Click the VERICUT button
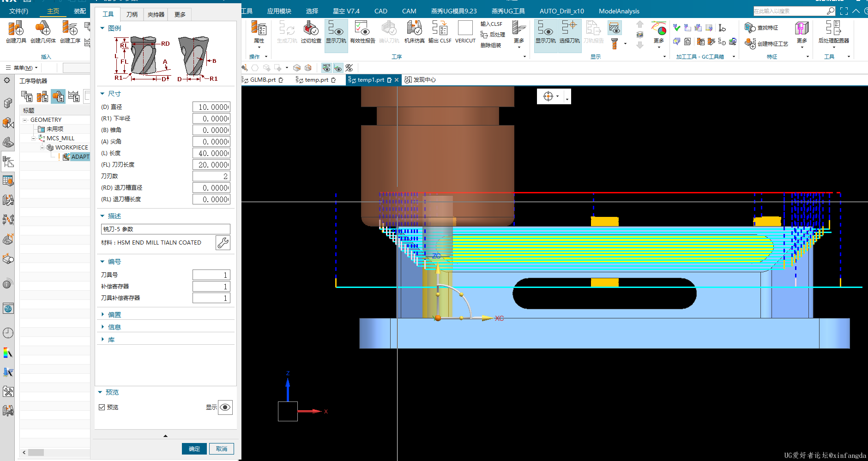The image size is (868, 461). pos(465,32)
